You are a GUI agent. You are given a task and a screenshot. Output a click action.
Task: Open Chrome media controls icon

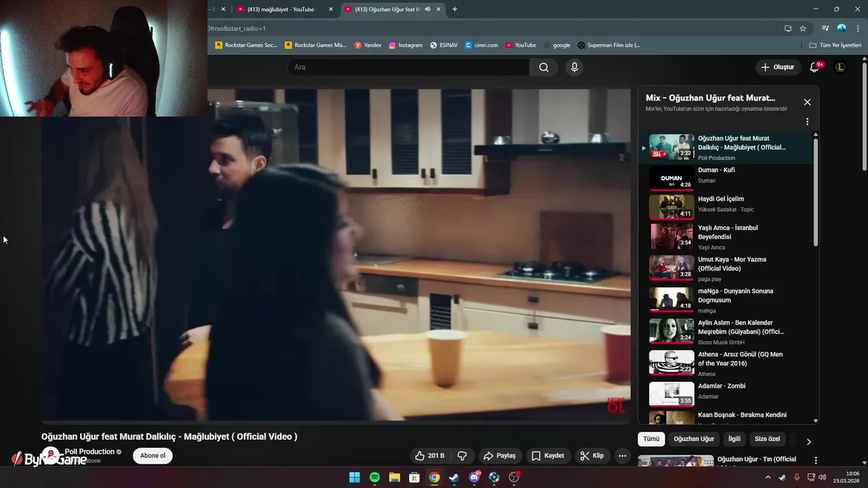coord(825,28)
